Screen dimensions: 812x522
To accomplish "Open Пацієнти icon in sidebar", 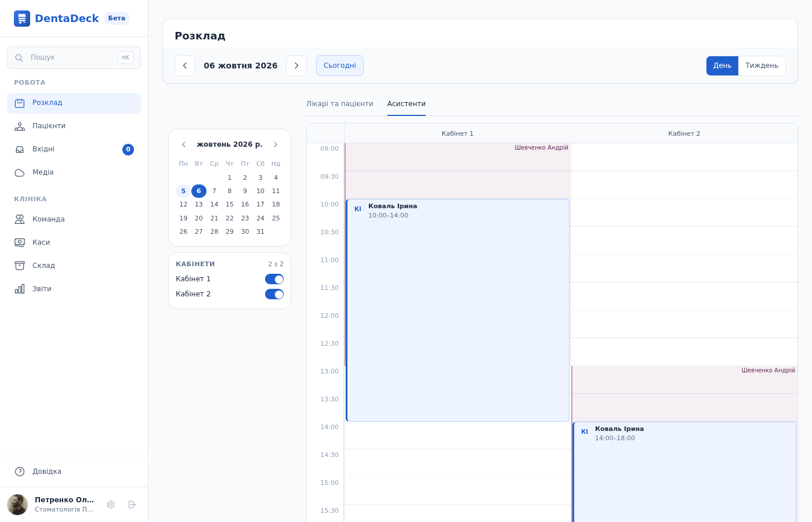I will click(x=20, y=126).
